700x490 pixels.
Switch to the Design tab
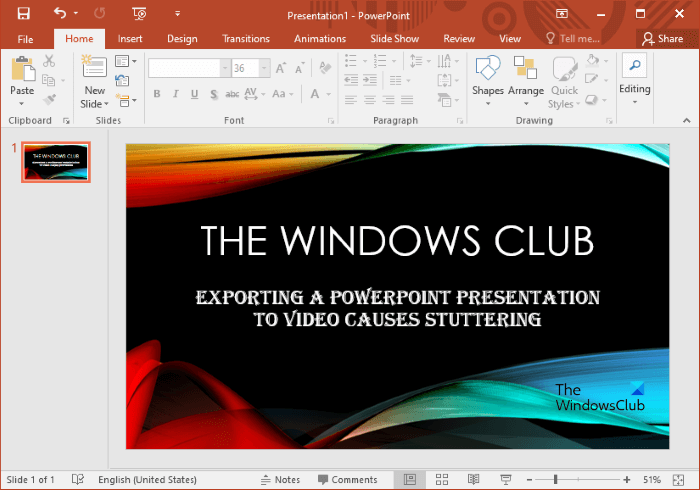(x=182, y=39)
